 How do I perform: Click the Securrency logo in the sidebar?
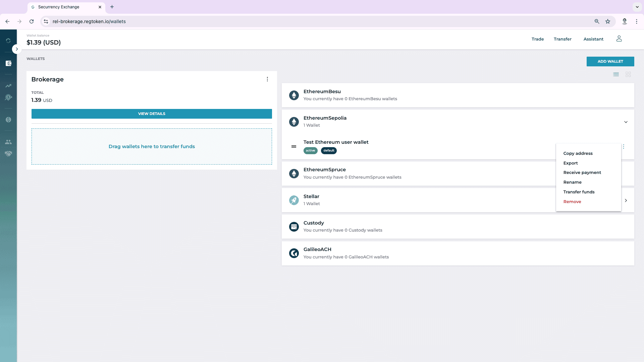(8, 41)
